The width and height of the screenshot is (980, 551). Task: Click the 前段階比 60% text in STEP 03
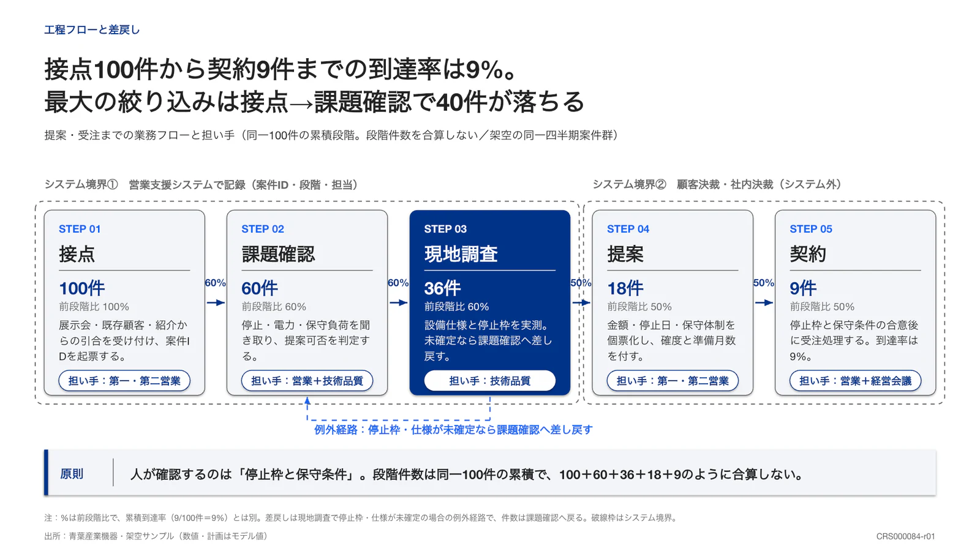pos(456,307)
